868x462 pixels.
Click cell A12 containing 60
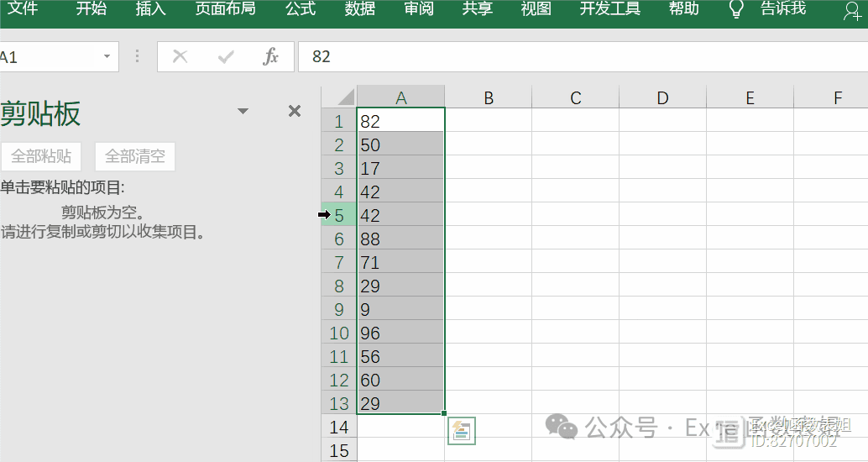pyautogui.click(x=400, y=380)
